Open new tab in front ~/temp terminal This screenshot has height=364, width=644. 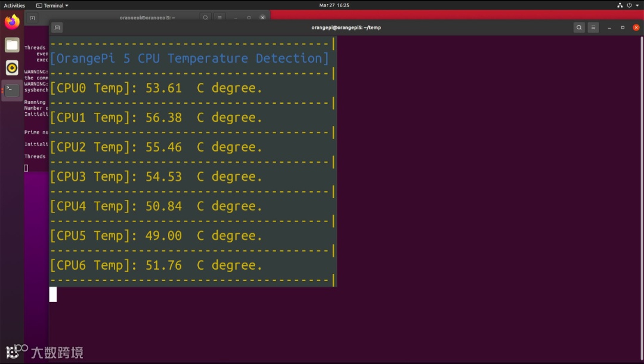click(57, 27)
